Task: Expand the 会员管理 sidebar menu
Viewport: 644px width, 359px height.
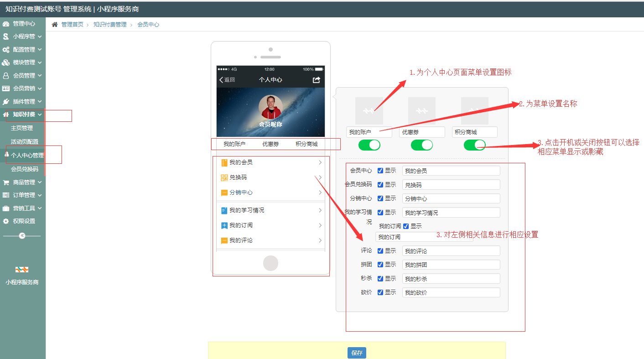Action: tap(24, 76)
